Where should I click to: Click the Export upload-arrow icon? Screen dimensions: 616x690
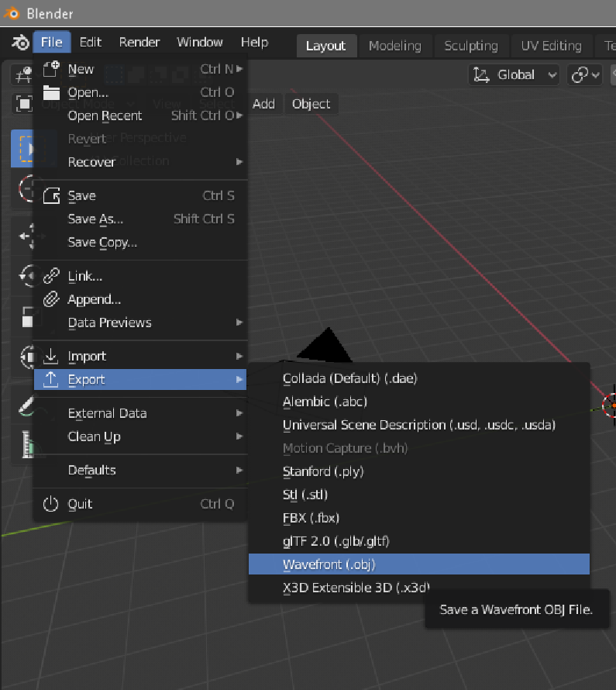pos(51,379)
